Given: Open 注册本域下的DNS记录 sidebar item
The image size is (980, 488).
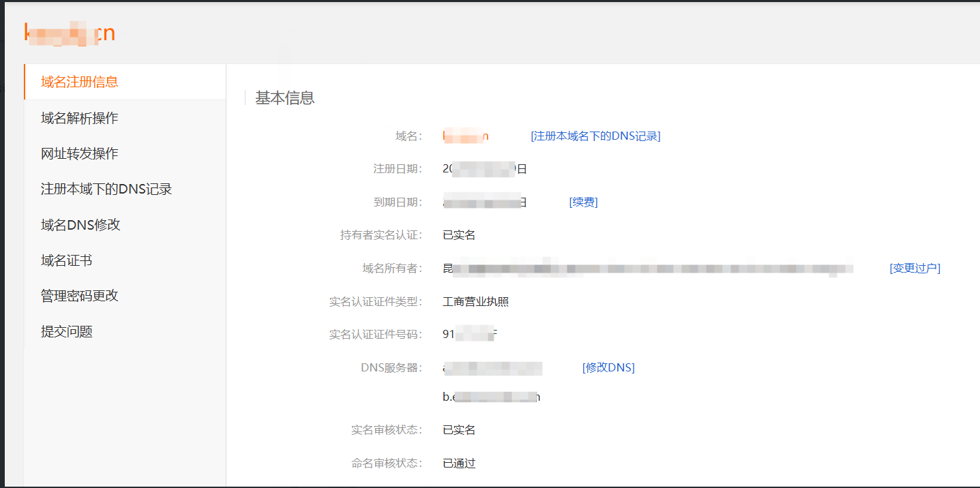Looking at the screenshot, I should (x=106, y=189).
